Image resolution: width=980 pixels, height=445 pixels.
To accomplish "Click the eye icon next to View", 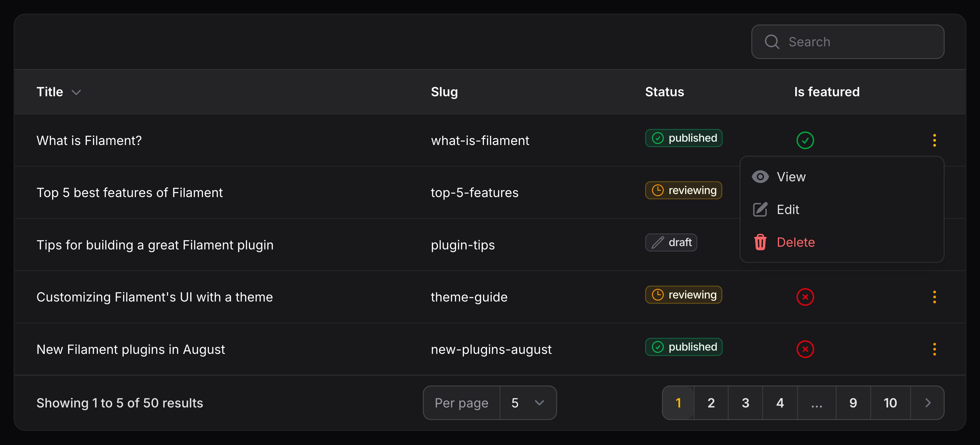I will [x=760, y=176].
